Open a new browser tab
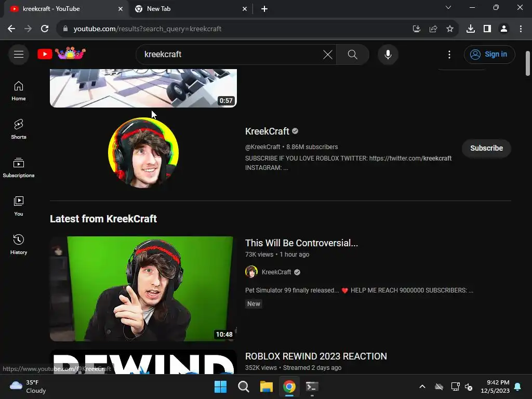The width and height of the screenshot is (532, 399). [x=264, y=9]
